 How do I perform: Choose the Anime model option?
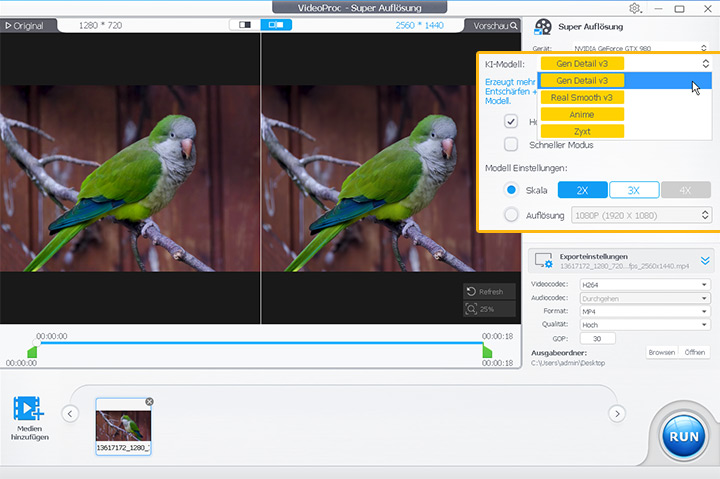point(625,114)
